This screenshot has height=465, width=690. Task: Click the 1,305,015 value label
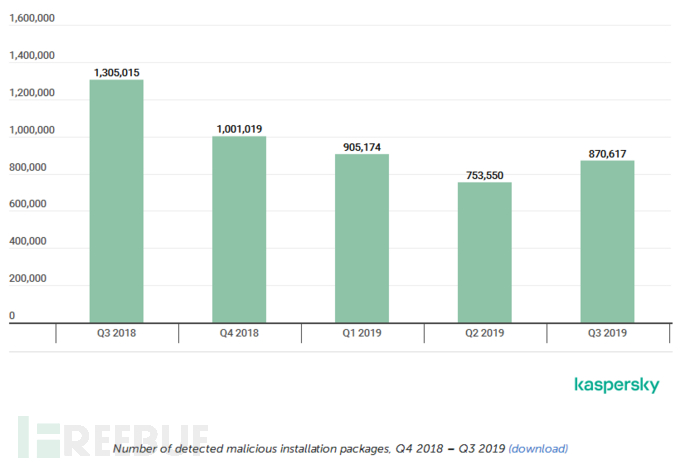(x=117, y=72)
